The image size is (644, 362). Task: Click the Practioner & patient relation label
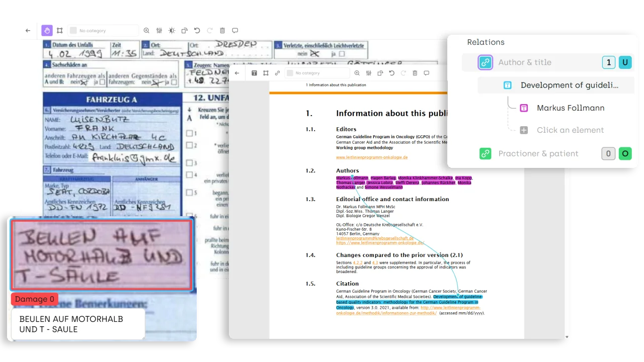click(x=538, y=153)
